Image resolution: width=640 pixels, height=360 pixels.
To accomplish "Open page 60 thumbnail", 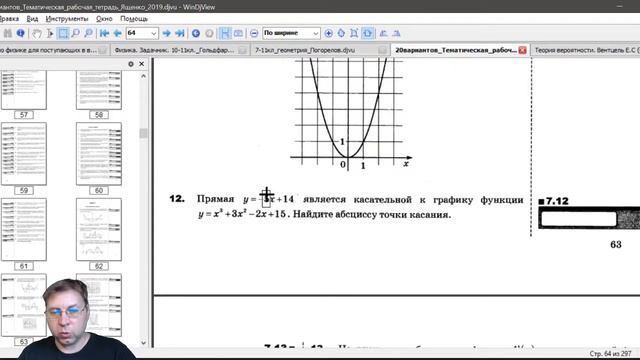I will tap(99, 153).
